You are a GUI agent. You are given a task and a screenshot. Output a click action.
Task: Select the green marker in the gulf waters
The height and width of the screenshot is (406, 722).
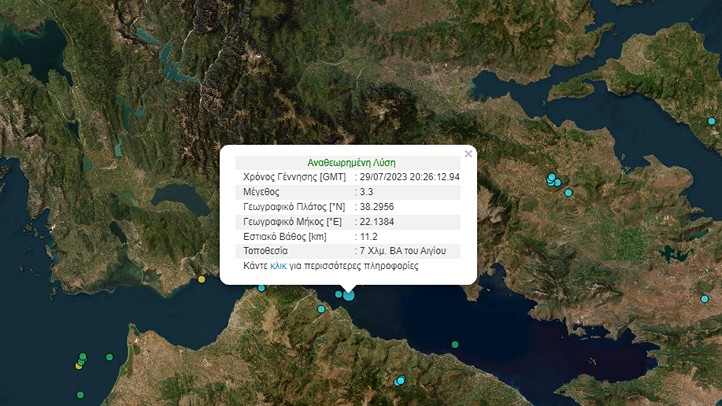click(455, 345)
